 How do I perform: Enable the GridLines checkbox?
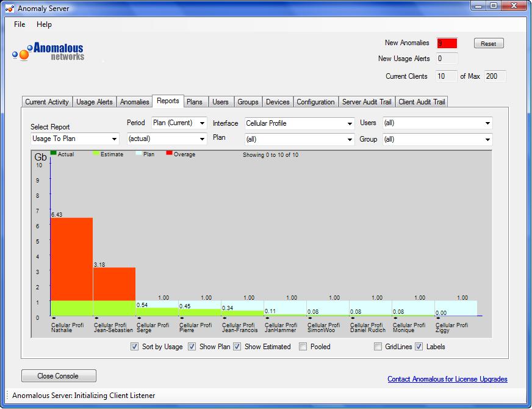click(x=378, y=347)
